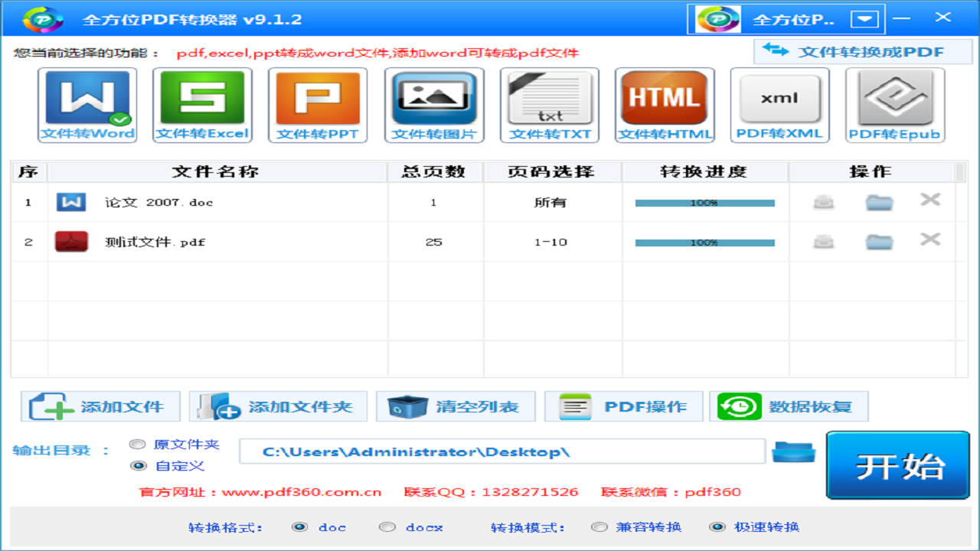Open output folder for 测试文件.pdf row
The height and width of the screenshot is (551, 980).
pos(879,242)
